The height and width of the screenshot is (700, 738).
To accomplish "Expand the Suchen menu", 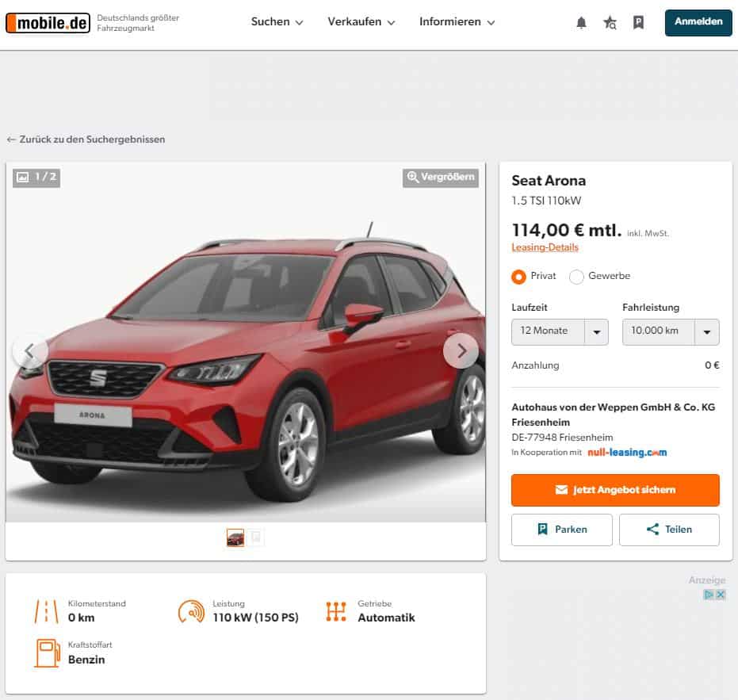I will pyautogui.click(x=277, y=22).
